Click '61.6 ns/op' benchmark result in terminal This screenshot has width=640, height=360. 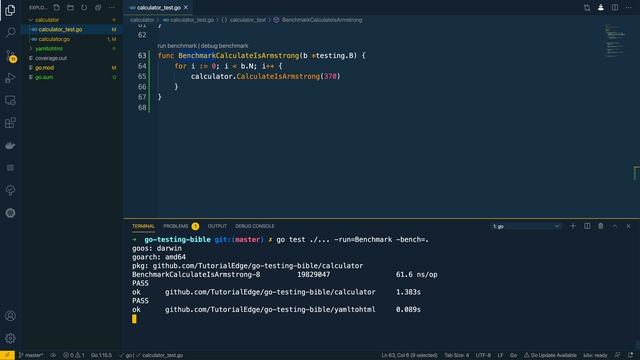(x=416, y=274)
